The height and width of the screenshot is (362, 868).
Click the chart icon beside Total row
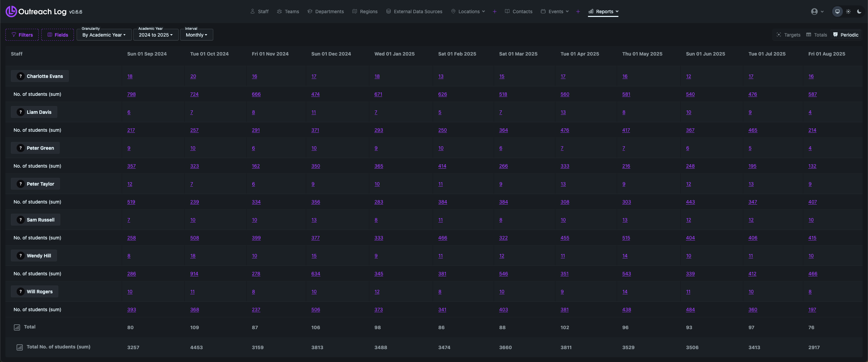tap(17, 327)
